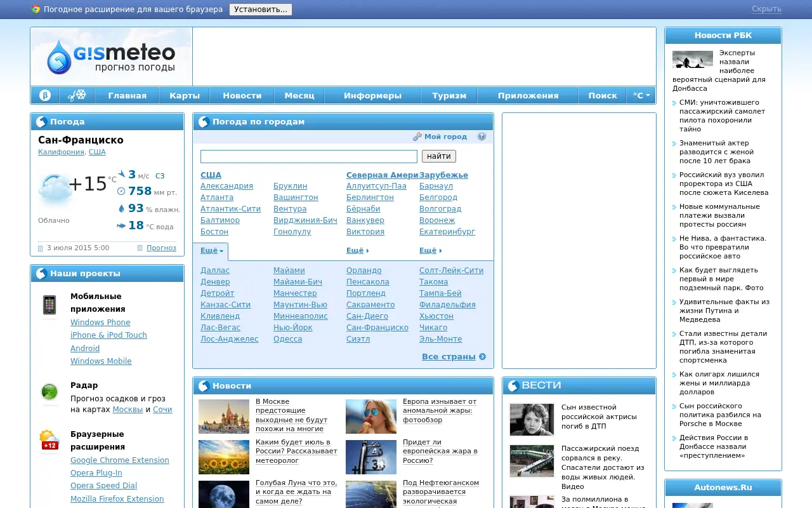This screenshot has width=812, height=508.
Task: Open the Поиск menu item
Action: point(603,95)
